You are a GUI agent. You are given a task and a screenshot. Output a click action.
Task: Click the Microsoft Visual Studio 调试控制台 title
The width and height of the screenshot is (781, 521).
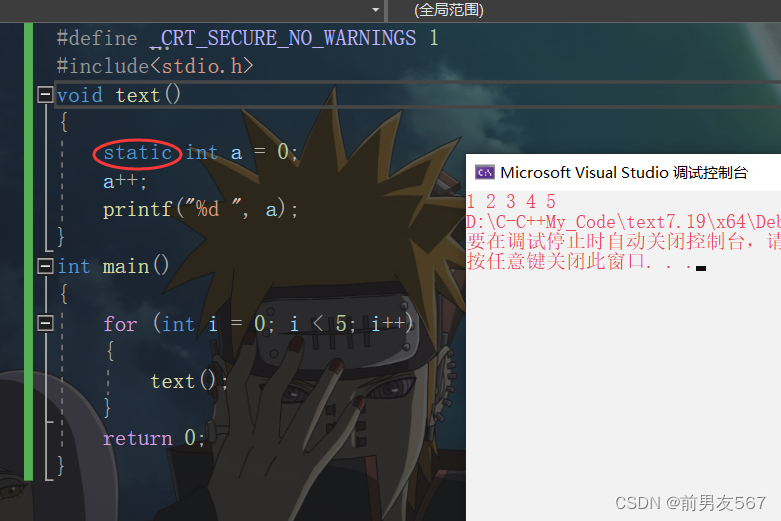624,172
